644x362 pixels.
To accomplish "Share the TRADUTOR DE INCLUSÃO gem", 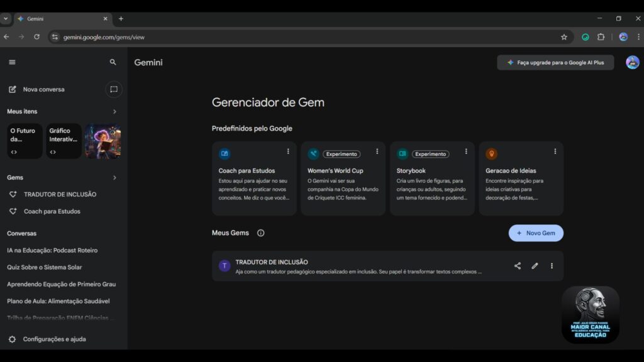I will click(x=517, y=265).
